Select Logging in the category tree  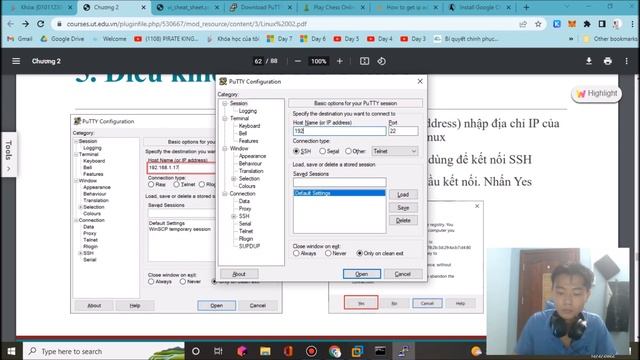pyautogui.click(x=248, y=111)
